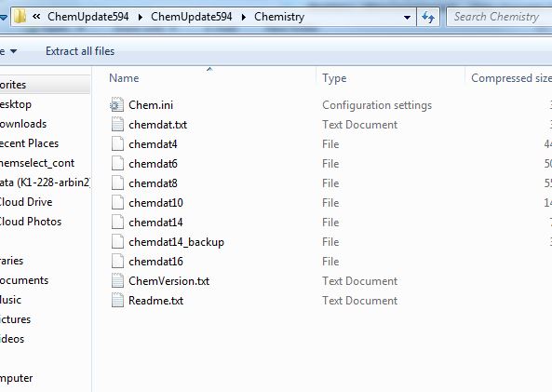Select the chemdat4 file name

pyautogui.click(x=153, y=144)
